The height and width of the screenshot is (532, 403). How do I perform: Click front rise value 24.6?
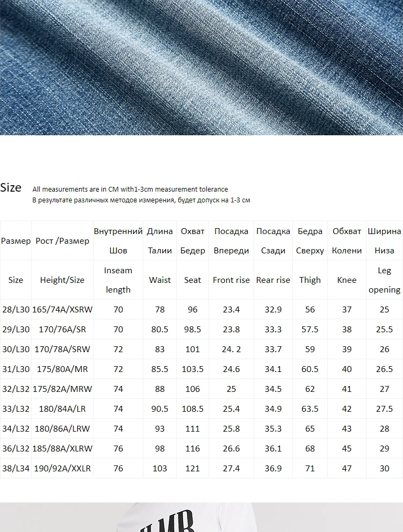coord(231,369)
